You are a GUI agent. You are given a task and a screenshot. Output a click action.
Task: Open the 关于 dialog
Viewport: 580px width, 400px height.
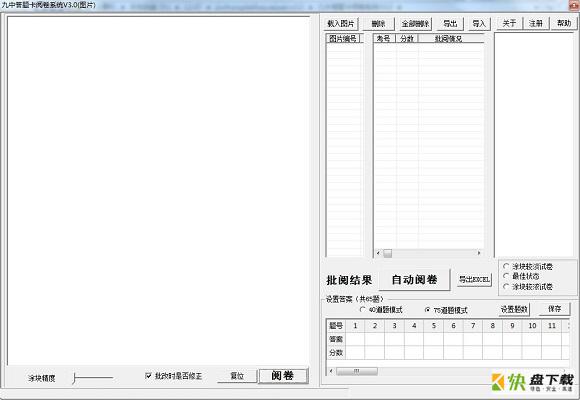(509, 23)
